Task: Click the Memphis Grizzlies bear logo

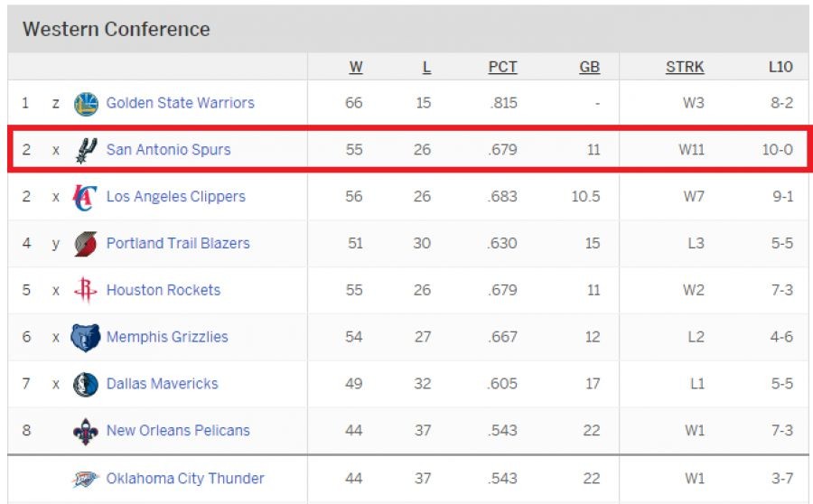Action: (86, 338)
